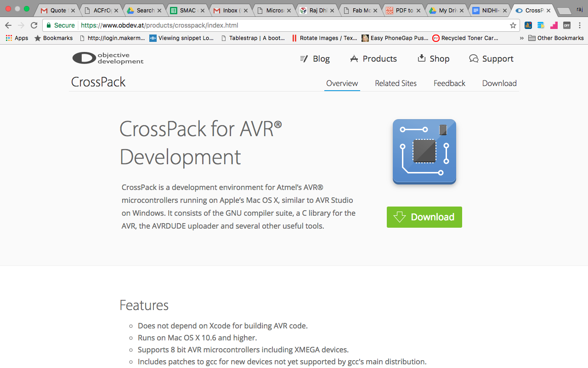This screenshot has height=368, width=588.
Task: Click the browser forward arrow
Action: [21, 25]
